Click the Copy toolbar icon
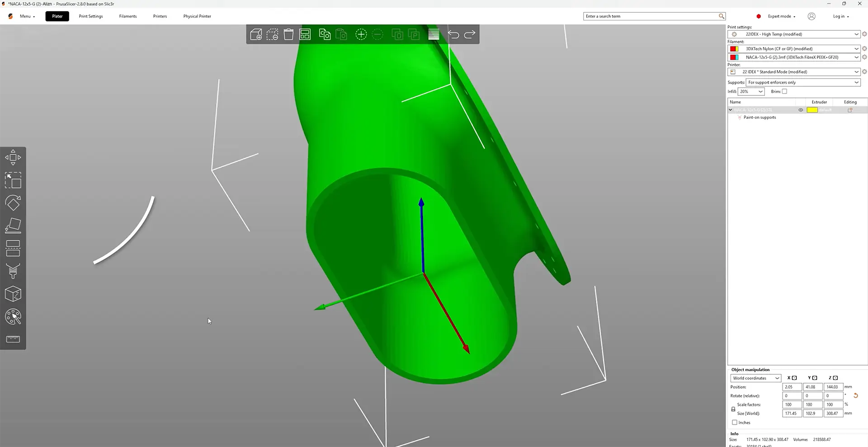 point(325,34)
